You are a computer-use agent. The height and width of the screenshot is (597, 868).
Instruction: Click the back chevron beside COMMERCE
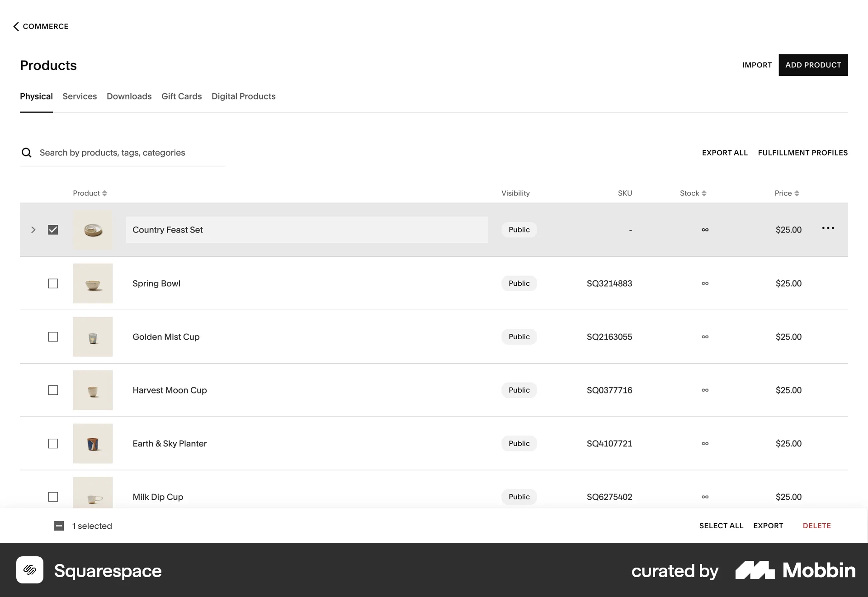(x=16, y=26)
